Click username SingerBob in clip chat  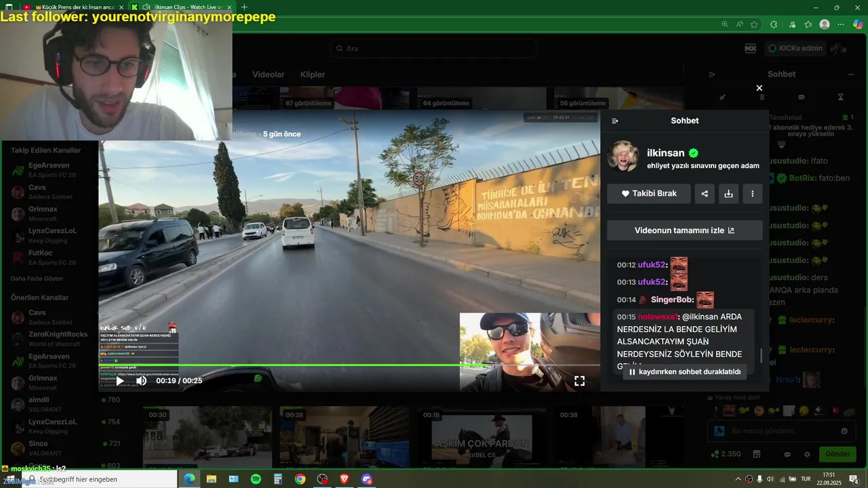pyautogui.click(x=672, y=300)
